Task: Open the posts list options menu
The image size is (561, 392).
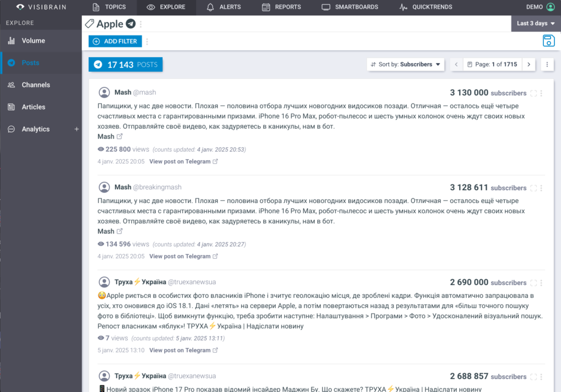Action: [547, 64]
